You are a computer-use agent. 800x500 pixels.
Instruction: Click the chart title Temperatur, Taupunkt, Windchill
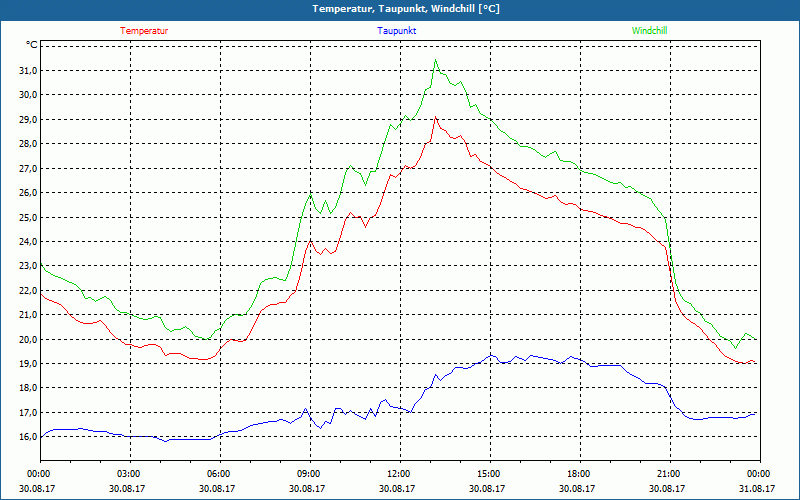tap(406, 9)
